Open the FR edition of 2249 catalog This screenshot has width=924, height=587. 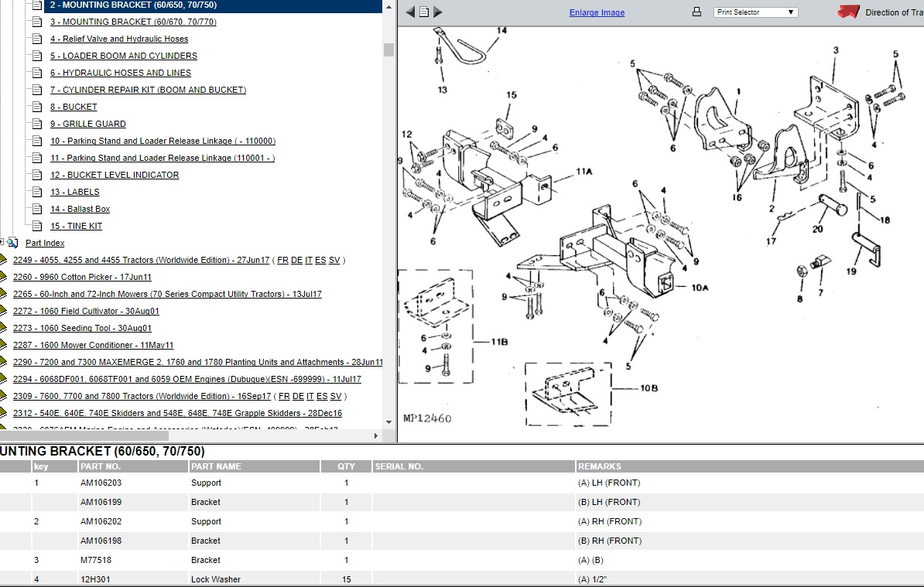(x=283, y=260)
